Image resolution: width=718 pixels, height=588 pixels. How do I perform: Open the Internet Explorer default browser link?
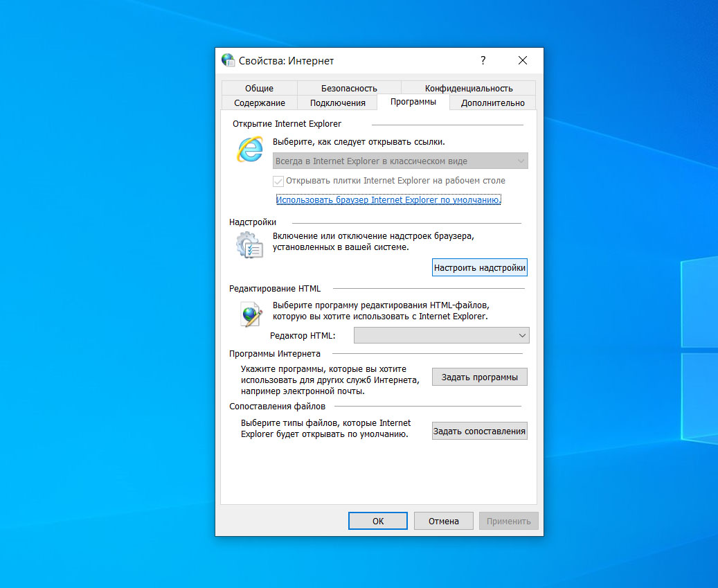[x=388, y=199]
